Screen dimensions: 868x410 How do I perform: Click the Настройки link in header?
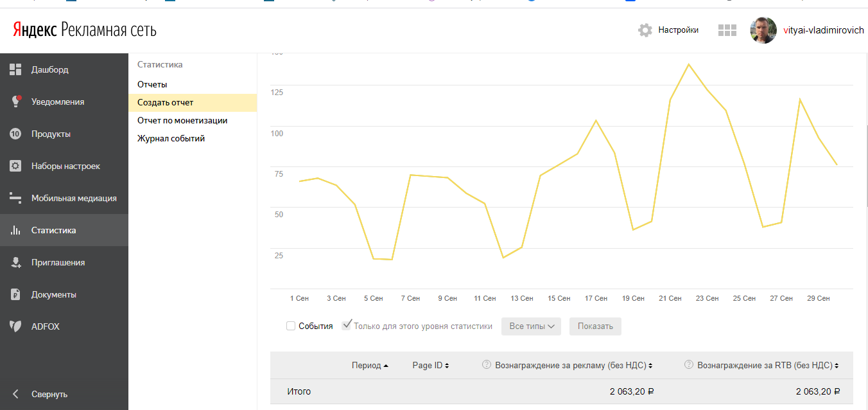[678, 30]
